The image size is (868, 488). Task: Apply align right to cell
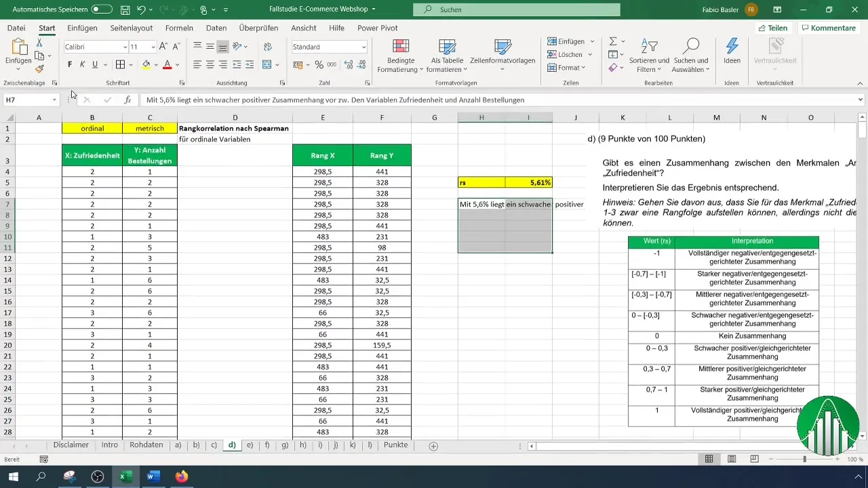pos(222,65)
